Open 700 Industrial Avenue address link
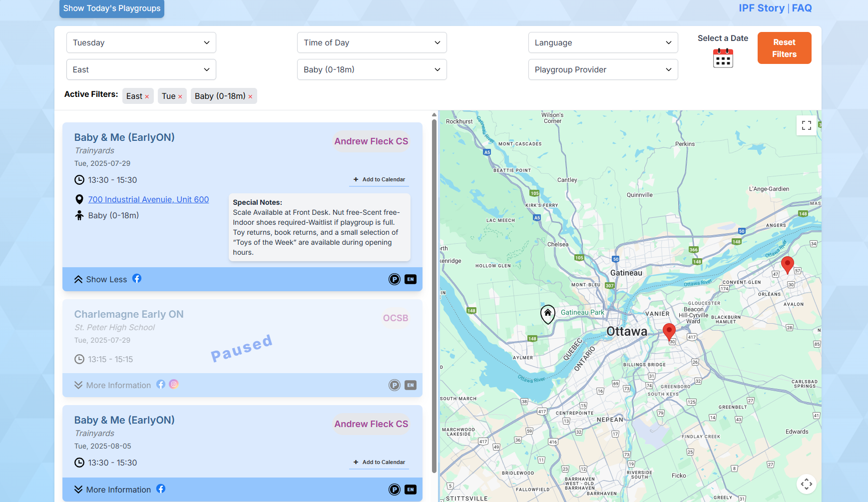 148,199
